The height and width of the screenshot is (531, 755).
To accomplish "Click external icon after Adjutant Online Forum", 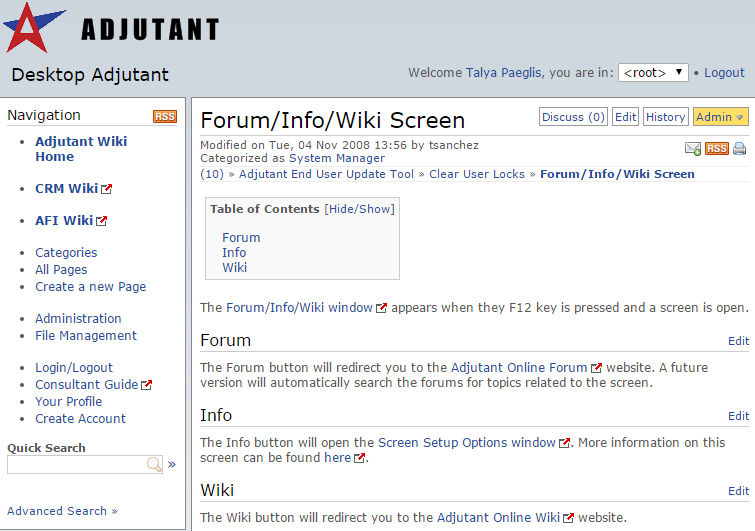I will coord(596,368).
